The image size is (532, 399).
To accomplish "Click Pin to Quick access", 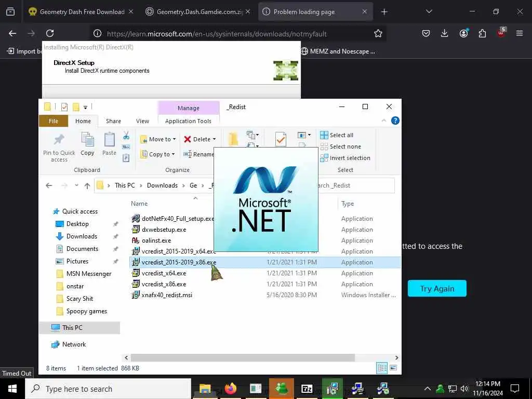I will coord(59,147).
